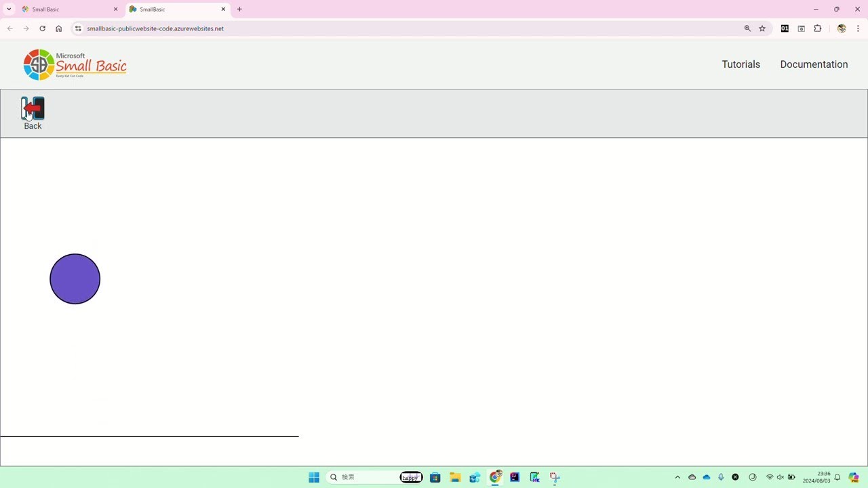Unmute the speaker in system tray
This screenshot has height=488, width=868.
(x=781, y=477)
